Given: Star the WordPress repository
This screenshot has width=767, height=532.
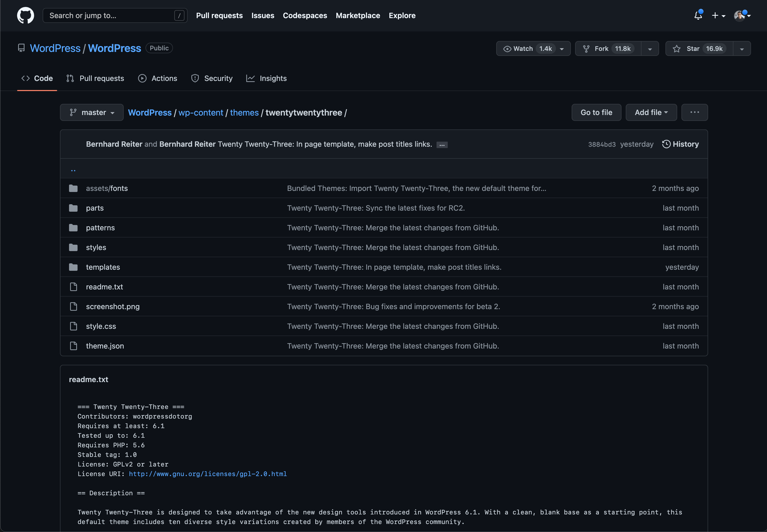Looking at the screenshot, I should click(x=699, y=49).
